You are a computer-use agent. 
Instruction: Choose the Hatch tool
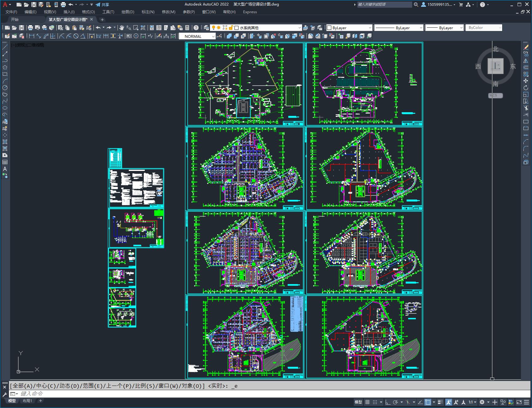[x=5, y=142]
